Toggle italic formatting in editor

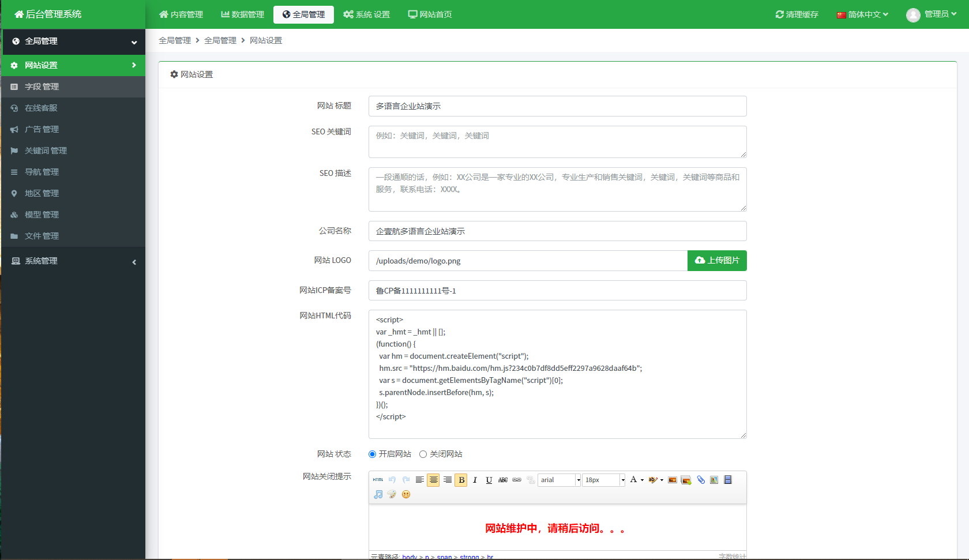(475, 480)
